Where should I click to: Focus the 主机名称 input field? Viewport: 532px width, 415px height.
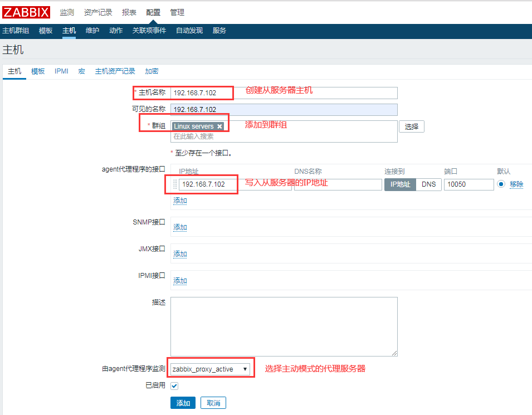point(284,93)
